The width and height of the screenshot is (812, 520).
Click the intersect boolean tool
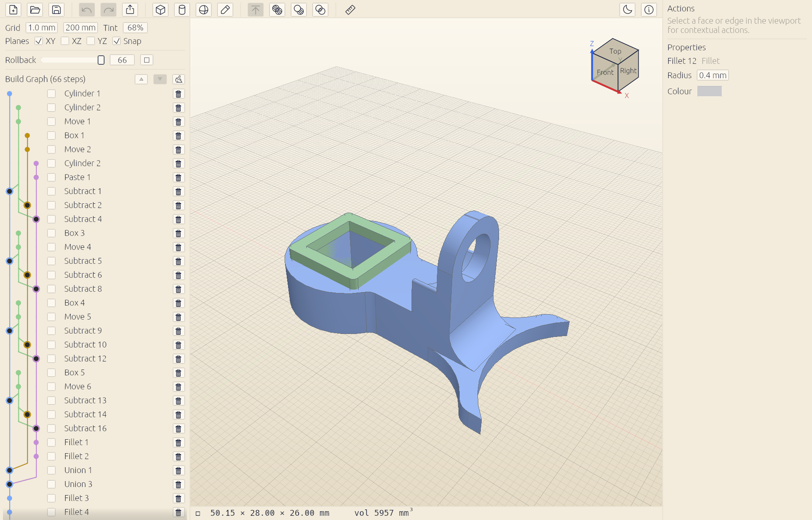click(x=320, y=10)
